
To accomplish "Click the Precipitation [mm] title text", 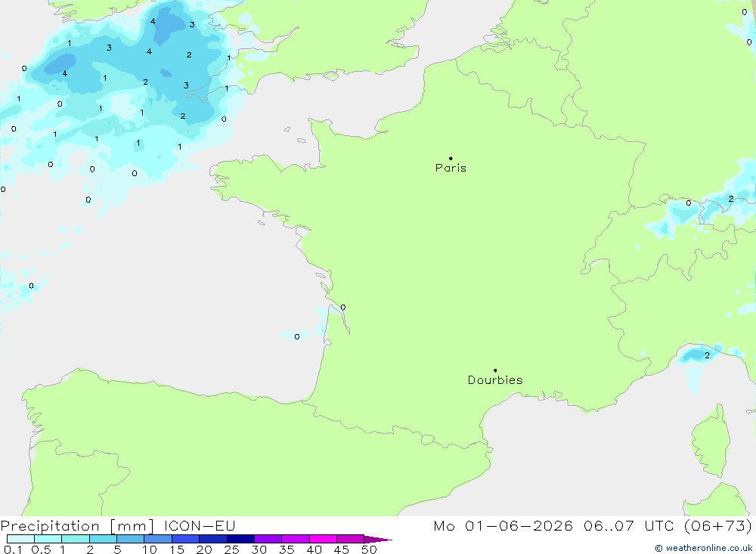I will (x=77, y=525).
